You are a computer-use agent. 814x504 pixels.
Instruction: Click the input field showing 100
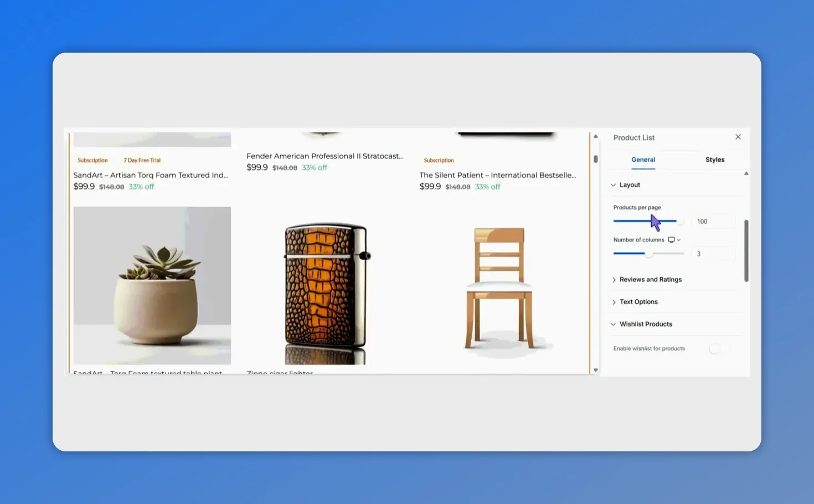714,221
